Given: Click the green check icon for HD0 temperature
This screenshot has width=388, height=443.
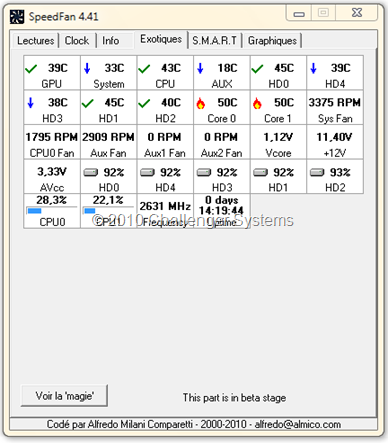Looking at the screenshot, I should (x=257, y=69).
